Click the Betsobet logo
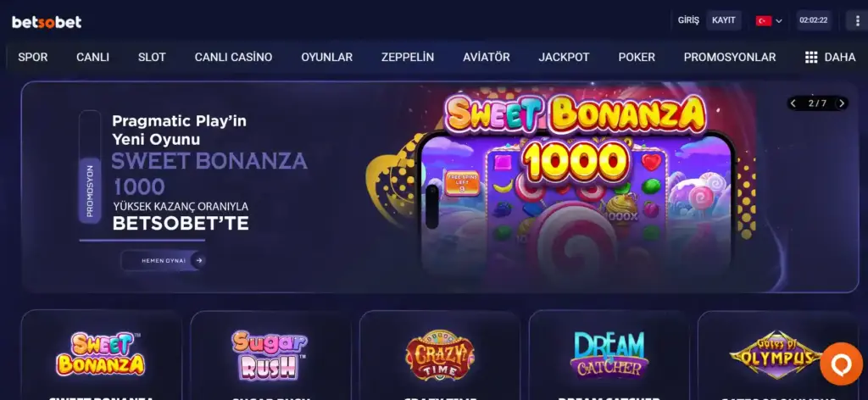 click(x=47, y=22)
